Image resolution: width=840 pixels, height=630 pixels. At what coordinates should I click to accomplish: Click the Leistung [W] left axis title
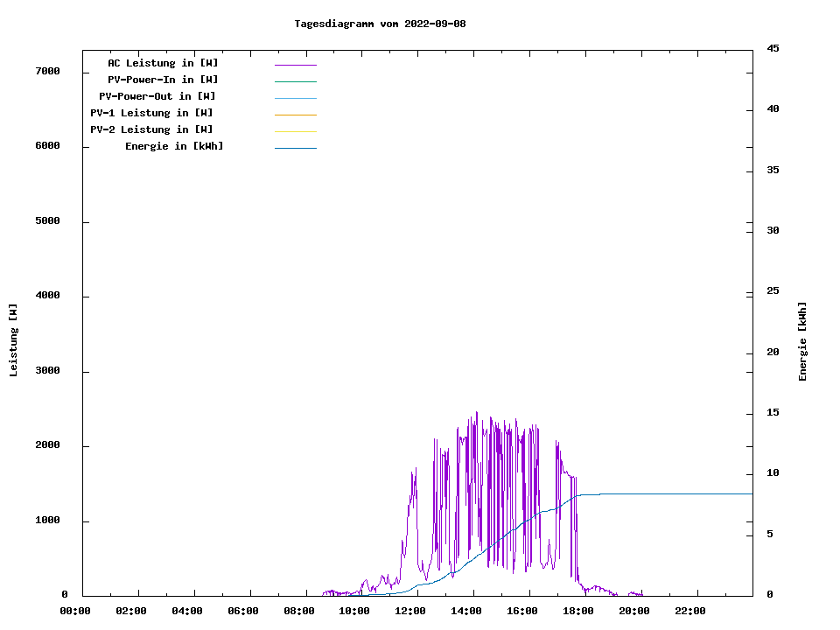point(13,340)
